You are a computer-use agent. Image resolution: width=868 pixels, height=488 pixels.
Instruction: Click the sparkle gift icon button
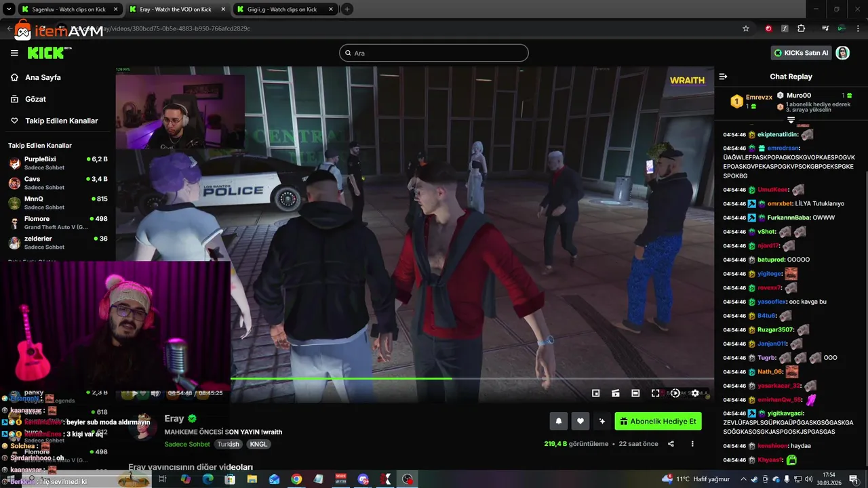click(601, 421)
